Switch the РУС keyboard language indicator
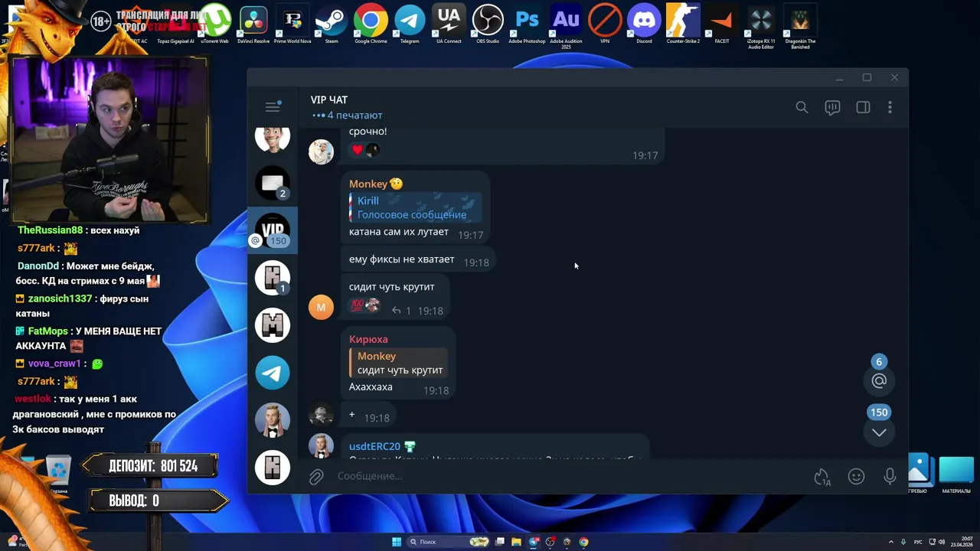The width and height of the screenshot is (980, 551). [918, 542]
